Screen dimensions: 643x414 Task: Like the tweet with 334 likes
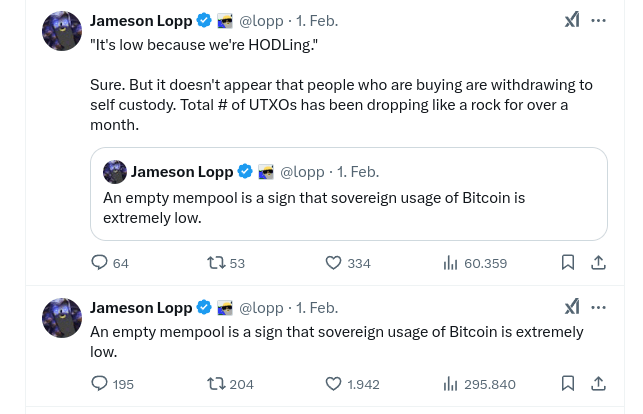coord(334,263)
